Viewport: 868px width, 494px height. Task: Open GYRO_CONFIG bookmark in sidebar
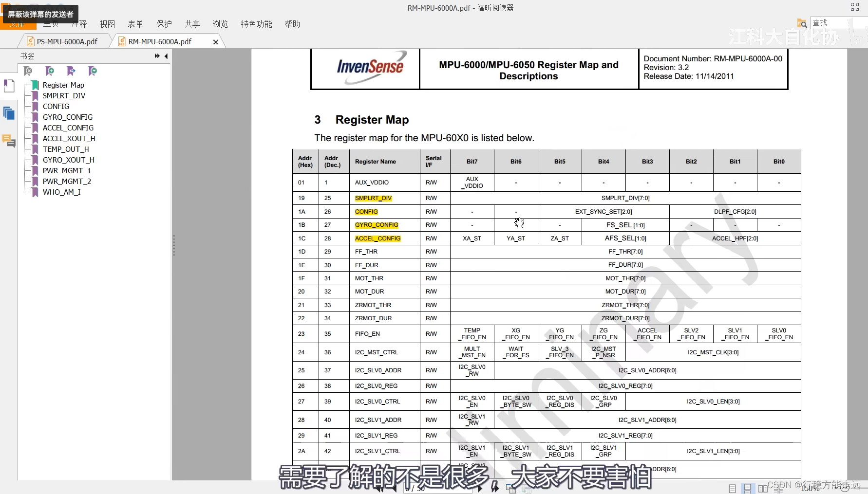(x=68, y=117)
